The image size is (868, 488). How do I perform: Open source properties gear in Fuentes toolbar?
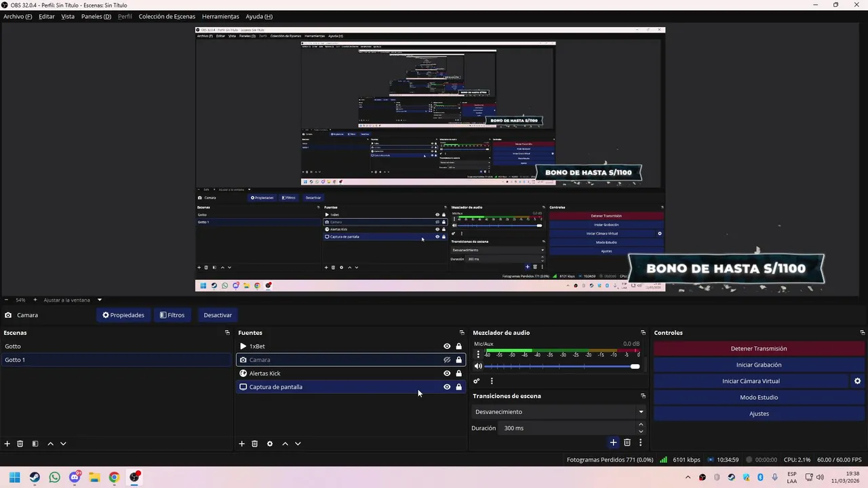pyautogui.click(x=270, y=444)
